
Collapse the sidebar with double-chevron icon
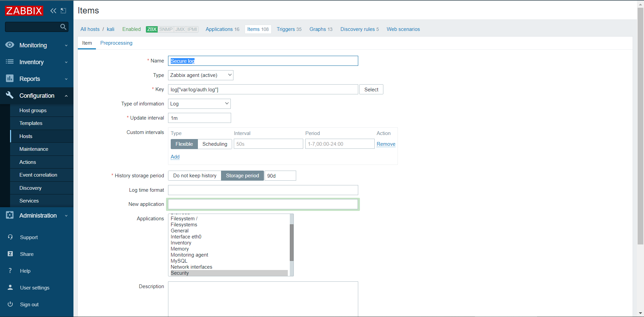53,11
